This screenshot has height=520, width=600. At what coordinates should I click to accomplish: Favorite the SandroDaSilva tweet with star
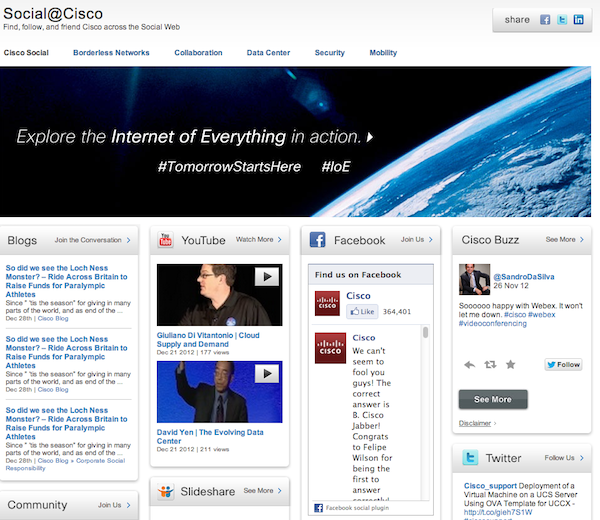click(510, 364)
